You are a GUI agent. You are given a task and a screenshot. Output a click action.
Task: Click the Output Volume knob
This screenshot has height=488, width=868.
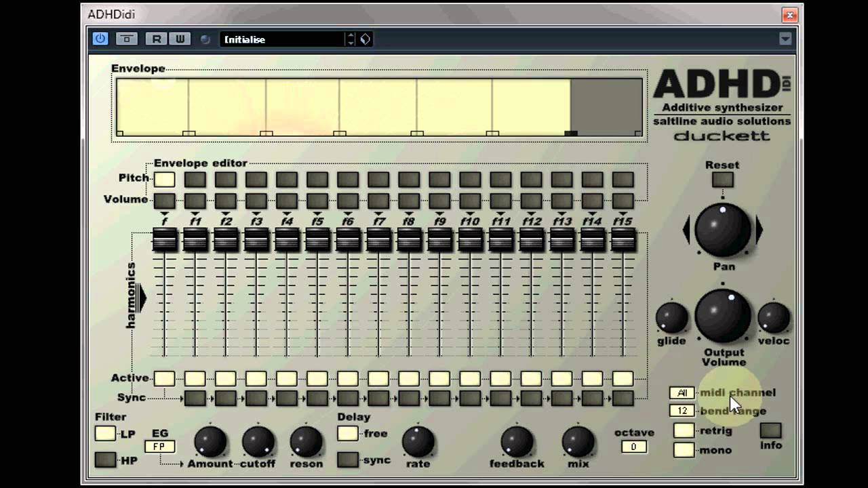click(722, 315)
